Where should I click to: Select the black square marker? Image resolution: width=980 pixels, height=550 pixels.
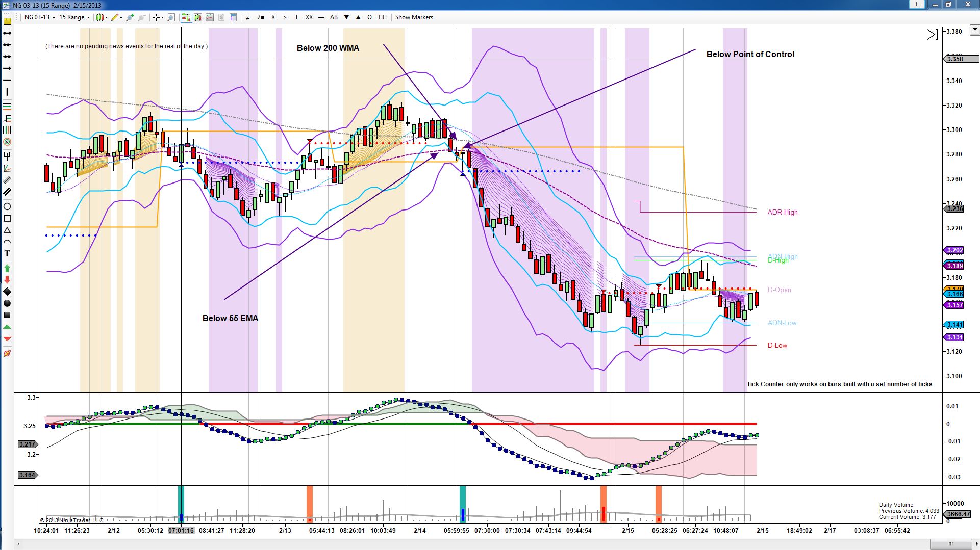(7, 315)
